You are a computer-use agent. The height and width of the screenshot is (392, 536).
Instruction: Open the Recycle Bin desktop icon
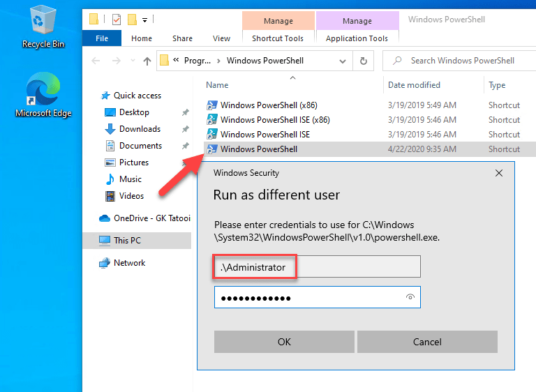43,27
